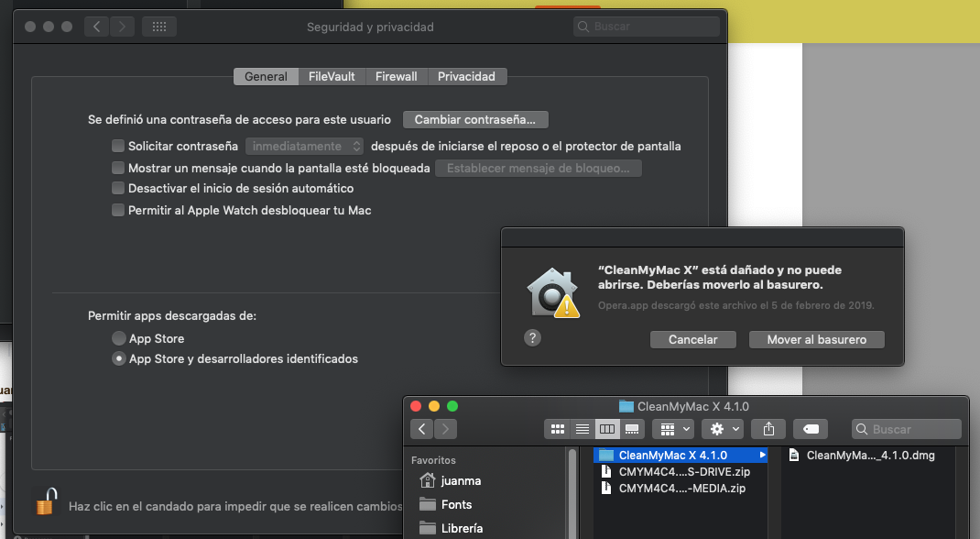Select CMYM4C4....S-DRIVE.zip file
Image resolution: width=980 pixels, height=539 pixels.
click(680, 471)
